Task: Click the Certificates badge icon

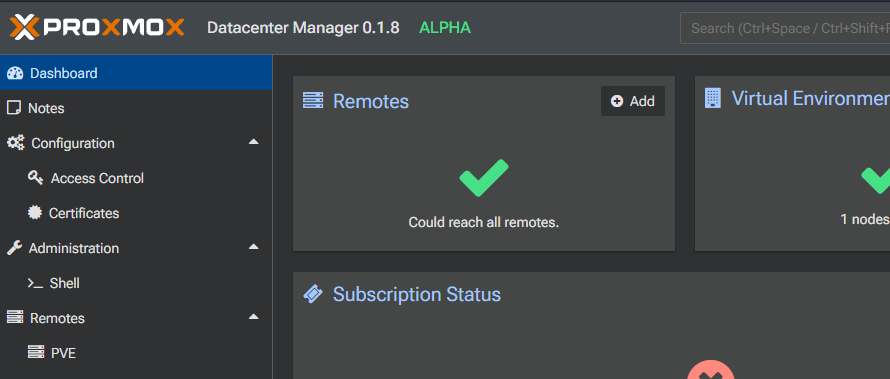Action: click(35, 213)
